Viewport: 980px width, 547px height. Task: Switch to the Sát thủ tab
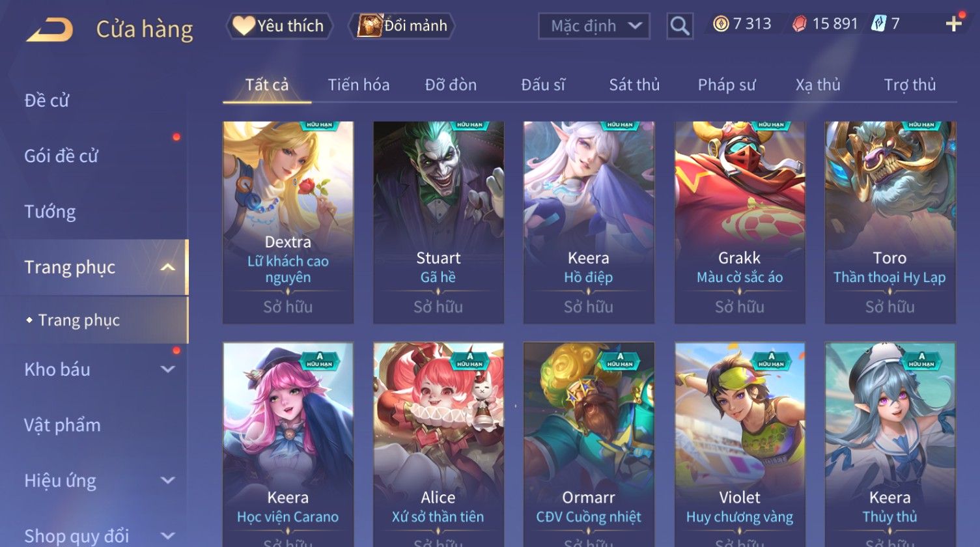(x=634, y=85)
